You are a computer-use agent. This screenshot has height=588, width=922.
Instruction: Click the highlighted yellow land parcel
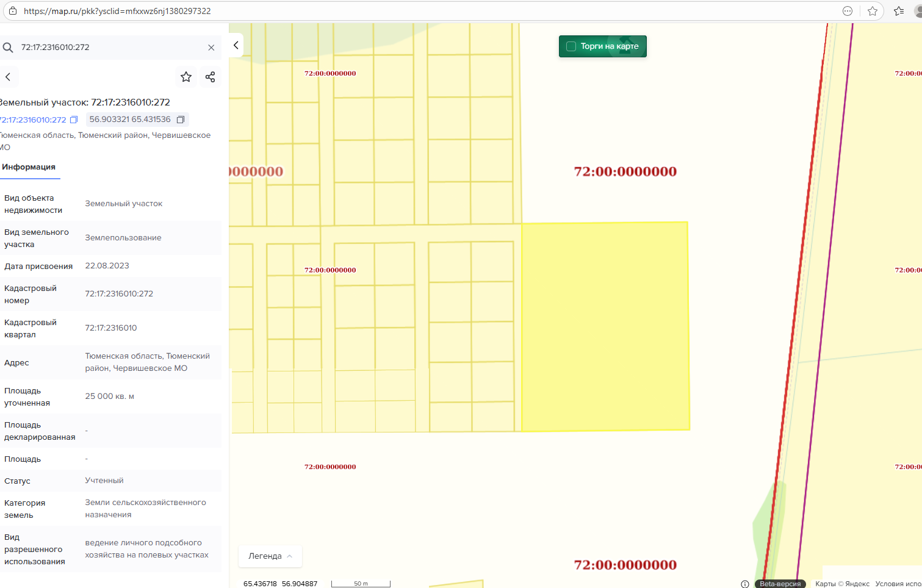pyautogui.click(x=605, y=326)
